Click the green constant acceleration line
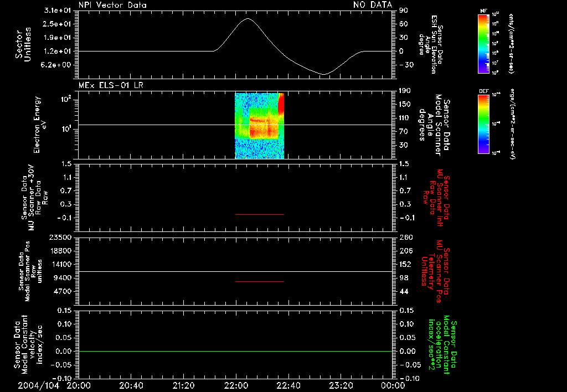Screen dimensions: 567x392 point(235,351)
